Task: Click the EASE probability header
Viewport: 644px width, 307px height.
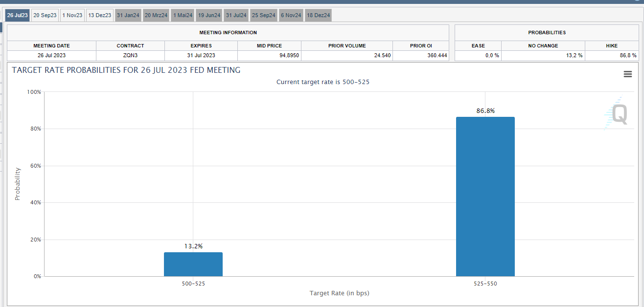Action: [x=478, y=45]
